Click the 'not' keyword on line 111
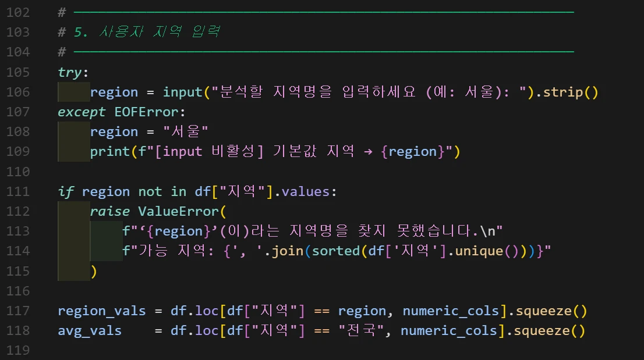The image size is (644, 360). [150, 191]
